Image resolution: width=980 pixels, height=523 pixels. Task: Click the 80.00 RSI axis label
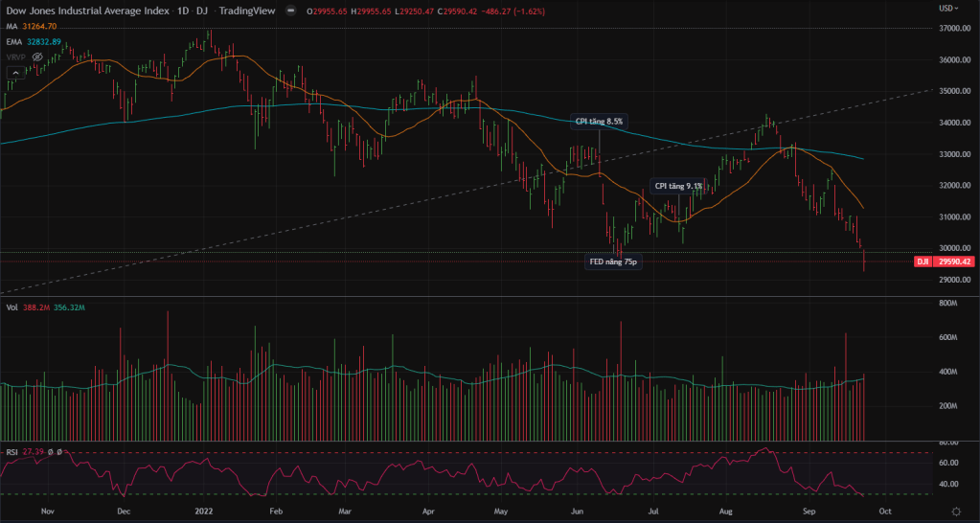tap(950, 443)
